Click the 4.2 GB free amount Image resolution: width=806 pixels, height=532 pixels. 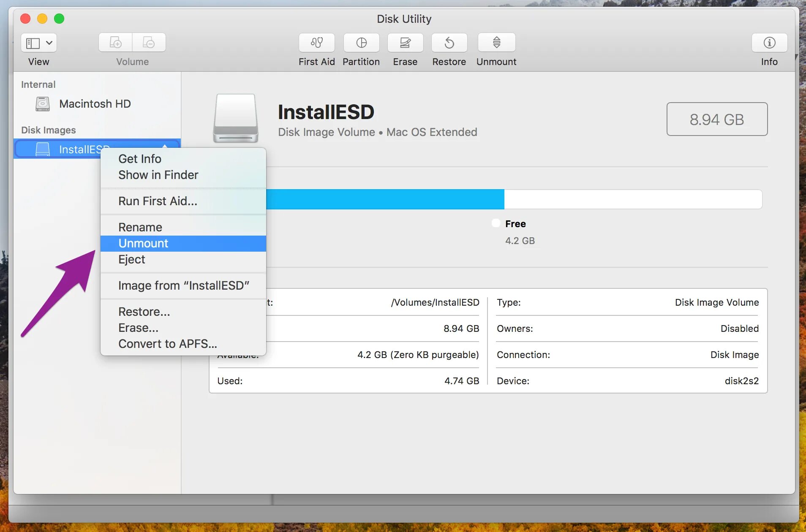pos(520,241)
